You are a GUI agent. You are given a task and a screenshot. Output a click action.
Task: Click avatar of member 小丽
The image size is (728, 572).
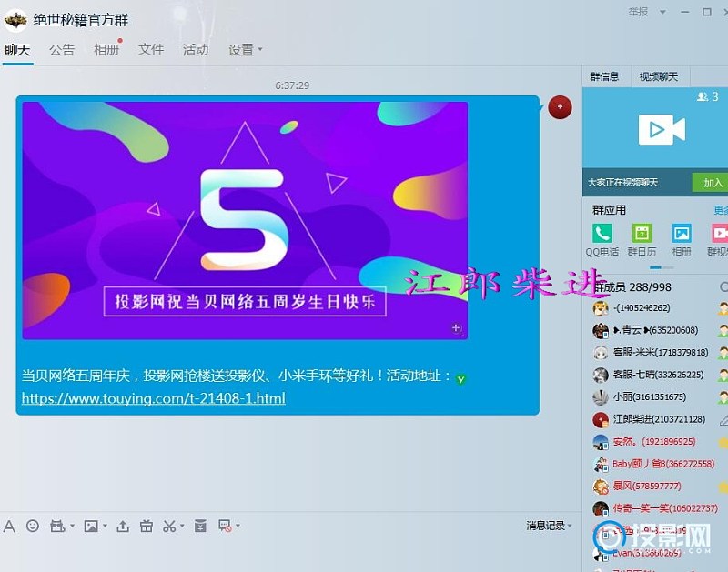[601, 397]
